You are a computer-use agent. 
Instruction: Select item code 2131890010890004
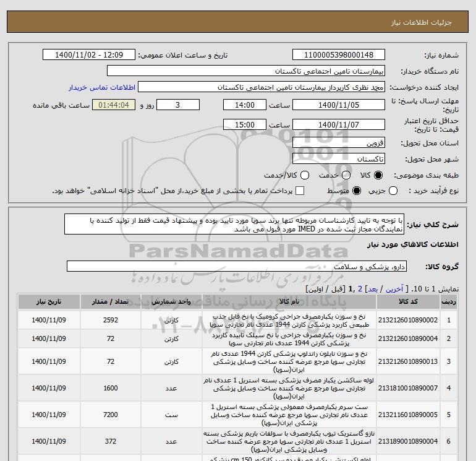(x=408, y=441)
